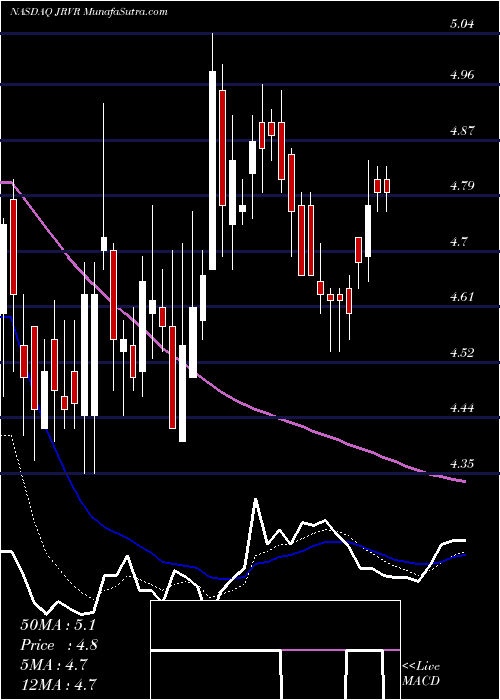Click the 4.7 price axis label

coord(458,242)
